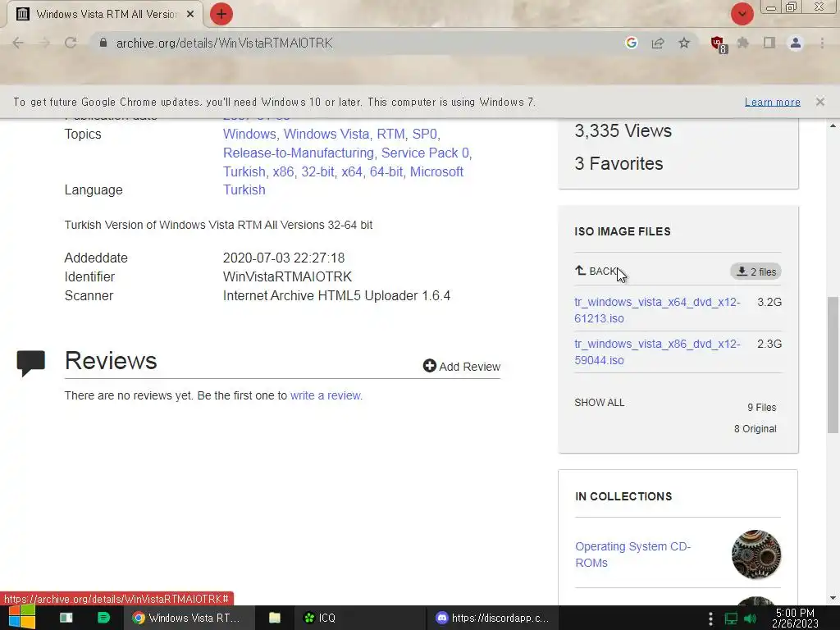
Task: Close the Windows Vista RTM tab
Action: coord(190,14)
